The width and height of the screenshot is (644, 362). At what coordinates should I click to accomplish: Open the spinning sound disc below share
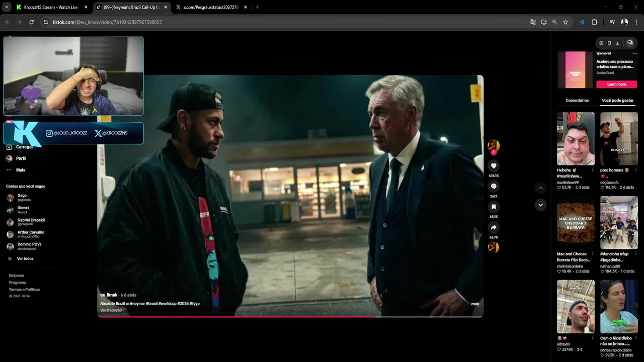click(494, 247)
